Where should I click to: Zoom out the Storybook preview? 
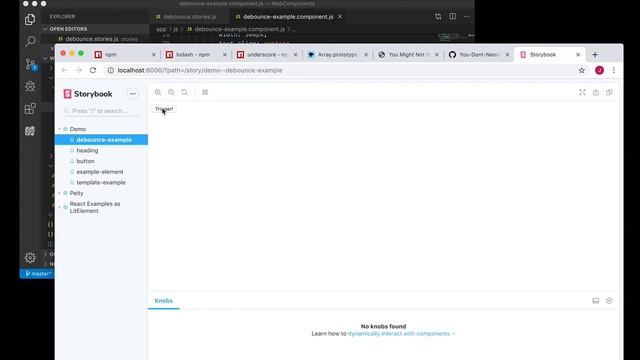(171, 92)
